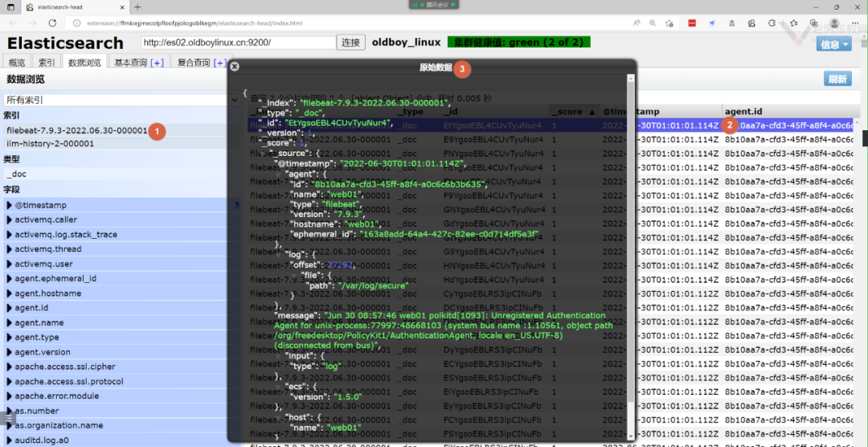Image resolution: width=868 pixels, height=447 pixels.
Task: Click the 连接 connect button
Action: coord(351,43)
